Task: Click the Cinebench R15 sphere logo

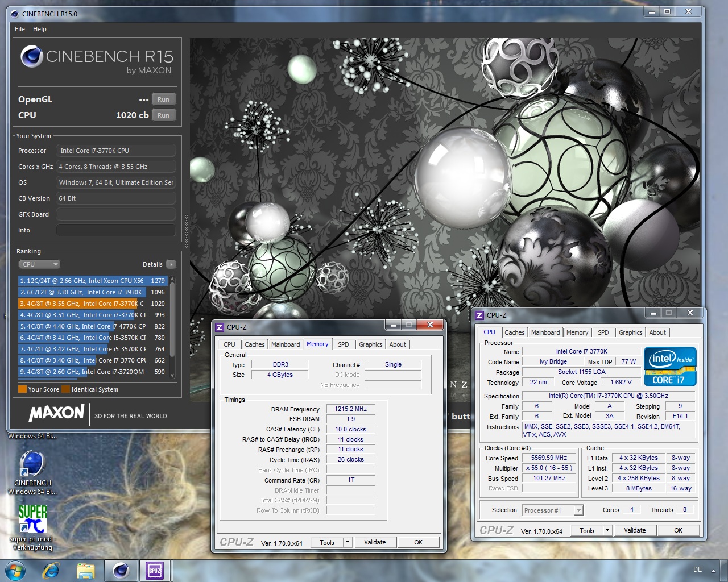Action: coord(32,56)
